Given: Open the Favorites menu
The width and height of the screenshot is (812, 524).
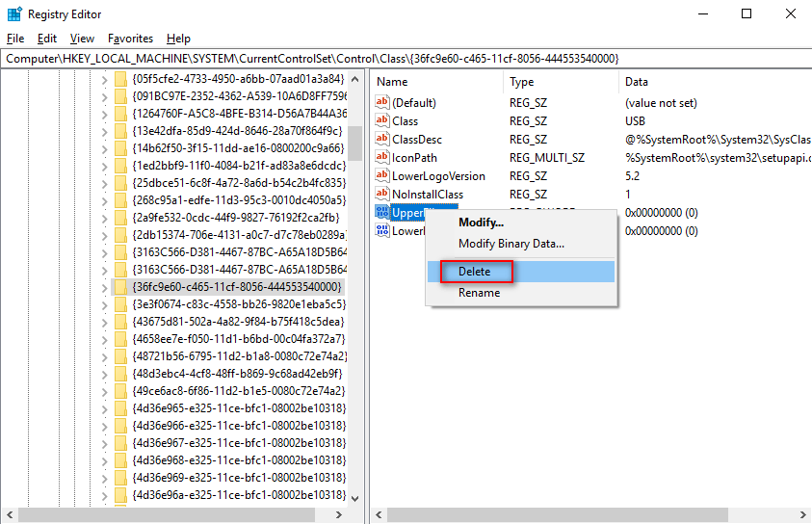Looking at the screenshot, I should (130, 39).
